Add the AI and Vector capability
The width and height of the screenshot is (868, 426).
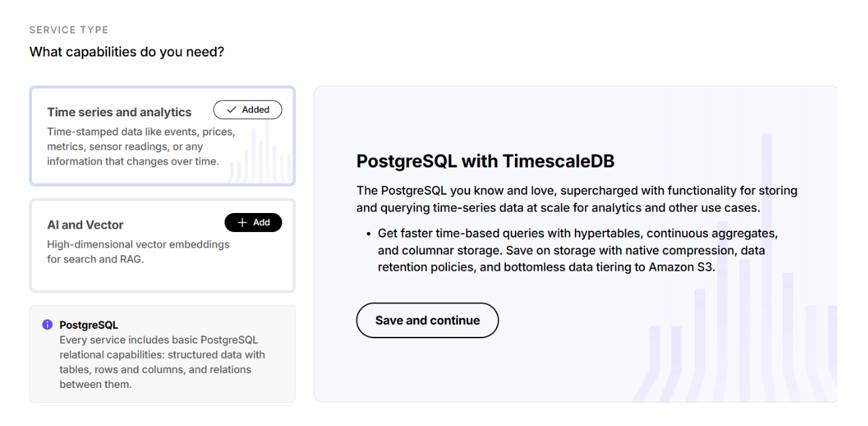pos(253,223)
